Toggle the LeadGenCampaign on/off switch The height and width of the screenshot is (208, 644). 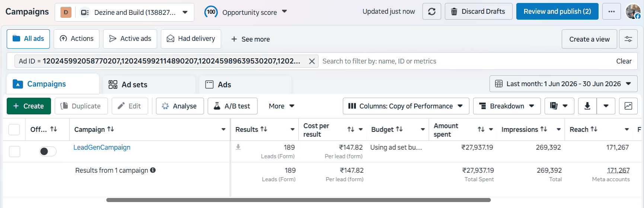click(x=48, y=151)
